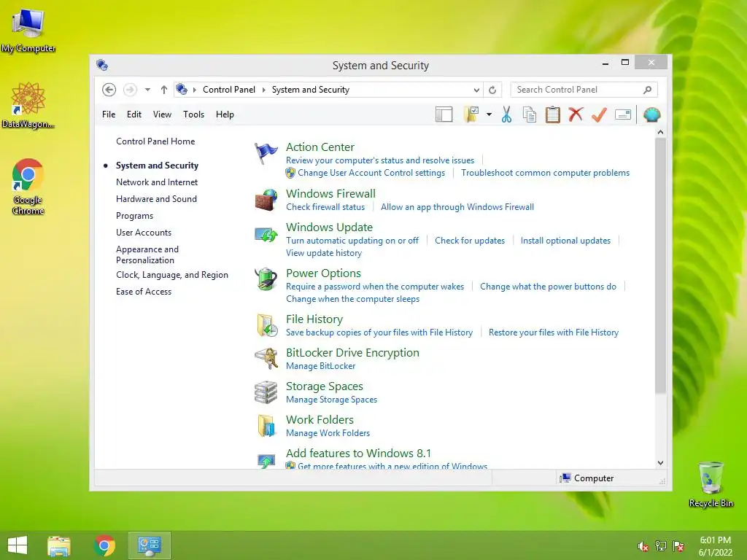Launch Chrome from the taskbar
The height and width of the screenshot is (560, 747).
click(x=104, y=545)
